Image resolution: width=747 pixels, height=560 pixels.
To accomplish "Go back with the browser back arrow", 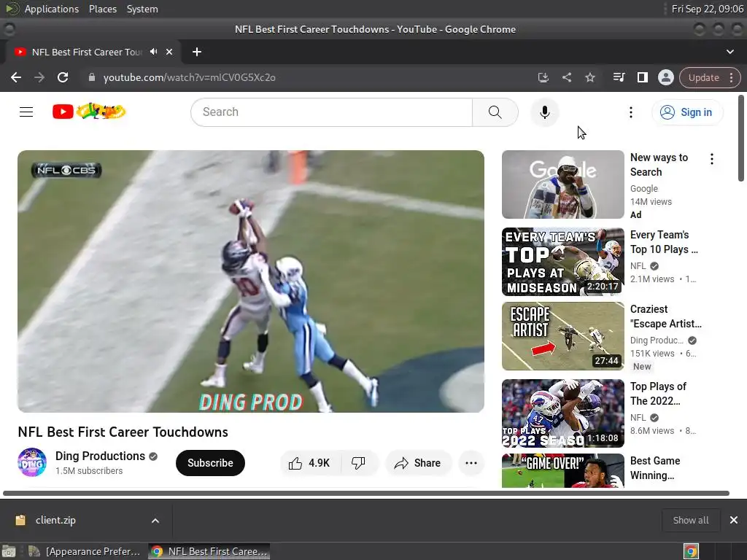I will point(16,77).
